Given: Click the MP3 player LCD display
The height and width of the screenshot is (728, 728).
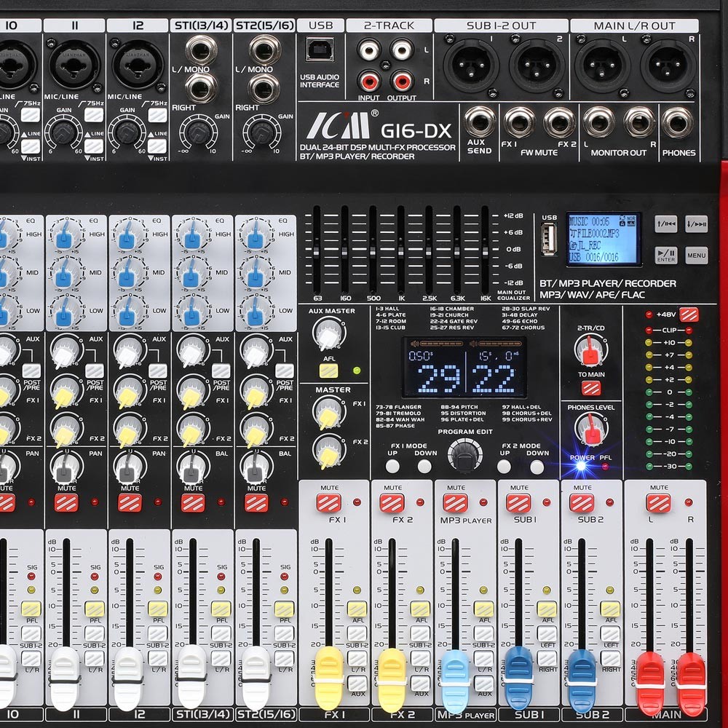Looking at the screenshot, I should click(x=604, y=239).
